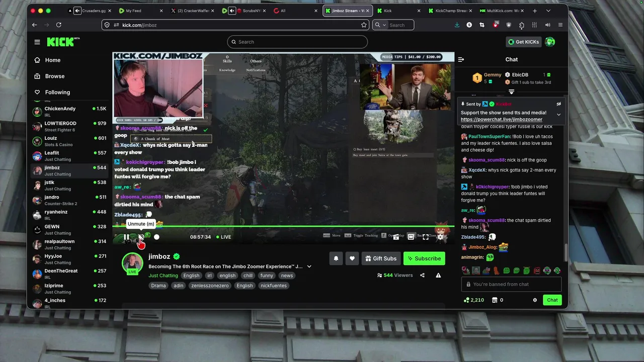Viewport: 644px width, 362px height.
Task: Follow jimboz with heart button
Action: click(352, 258)
